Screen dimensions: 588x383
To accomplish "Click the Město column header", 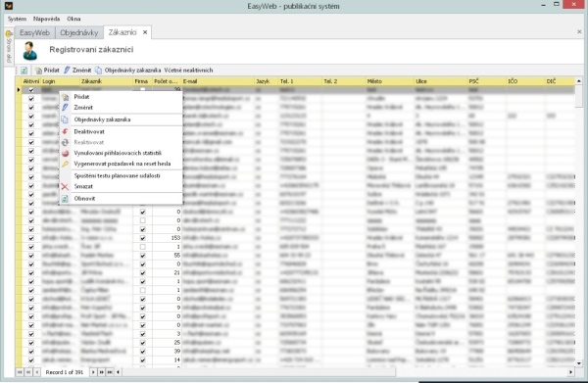I will (x=390, y=81).
